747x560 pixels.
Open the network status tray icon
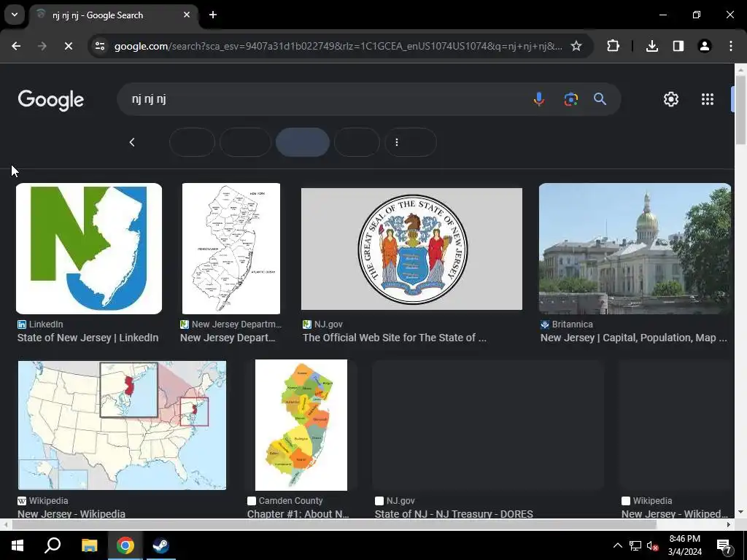635,545
